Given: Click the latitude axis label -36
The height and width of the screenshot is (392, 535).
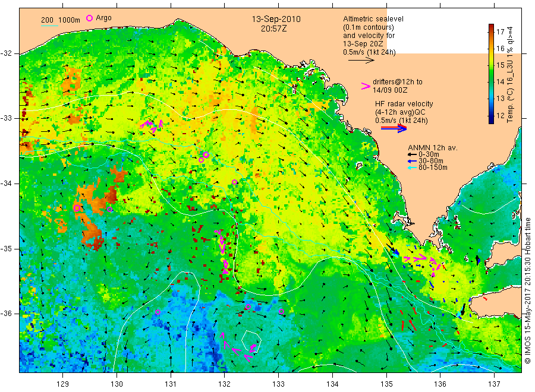Looking at the screenshot, I should [x=6, y=313].
